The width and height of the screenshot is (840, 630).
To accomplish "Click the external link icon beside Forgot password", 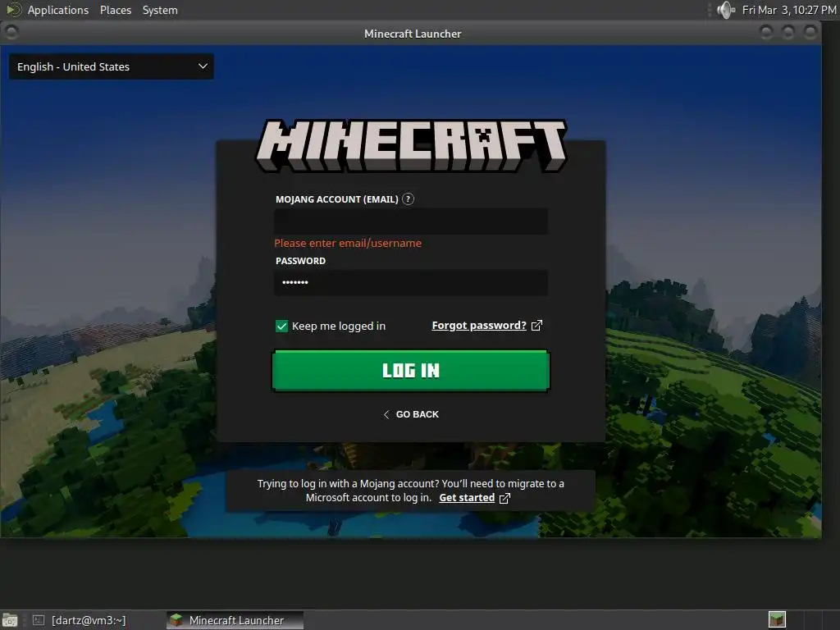I will coord(536,325).
